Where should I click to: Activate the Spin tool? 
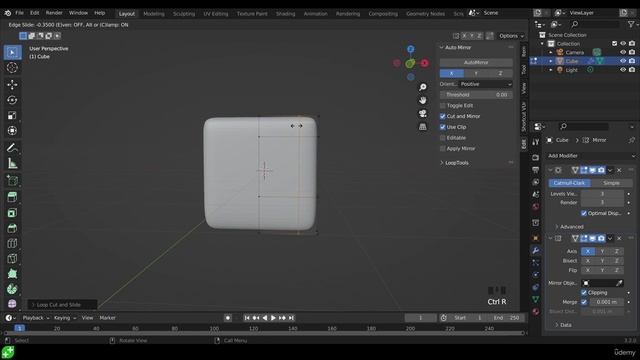point(12,289)
